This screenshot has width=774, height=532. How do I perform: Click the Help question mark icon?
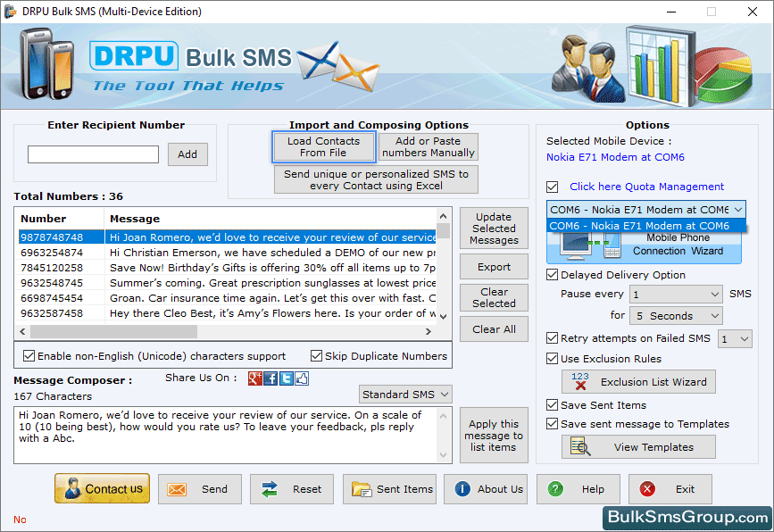coord(555,489)
